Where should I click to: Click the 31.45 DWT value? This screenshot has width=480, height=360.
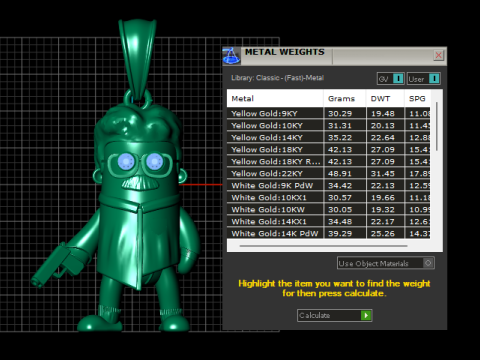383,174
